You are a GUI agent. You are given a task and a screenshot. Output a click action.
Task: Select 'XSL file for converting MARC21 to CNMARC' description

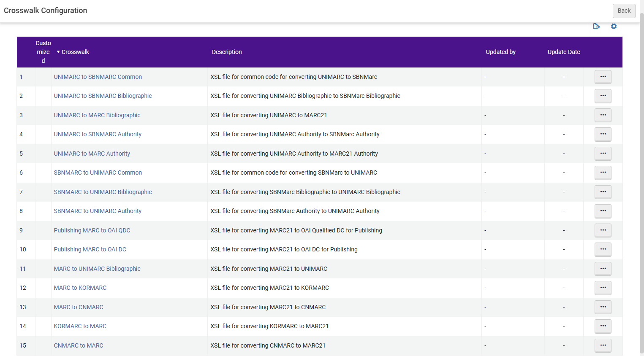coord(268,307)
